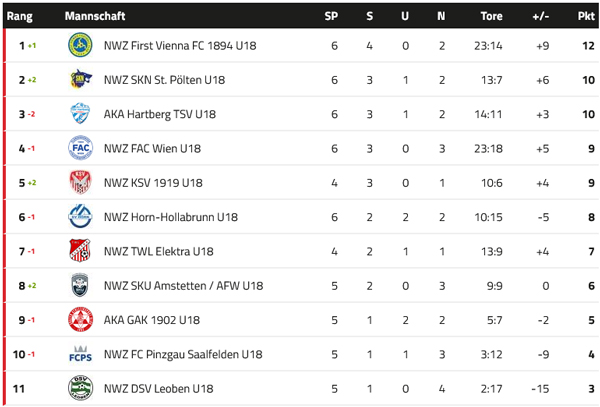The width and height of the screenshot is (600, 407).
Task: Click the SKU Amstetten club logo
Action: pos(80,286)
